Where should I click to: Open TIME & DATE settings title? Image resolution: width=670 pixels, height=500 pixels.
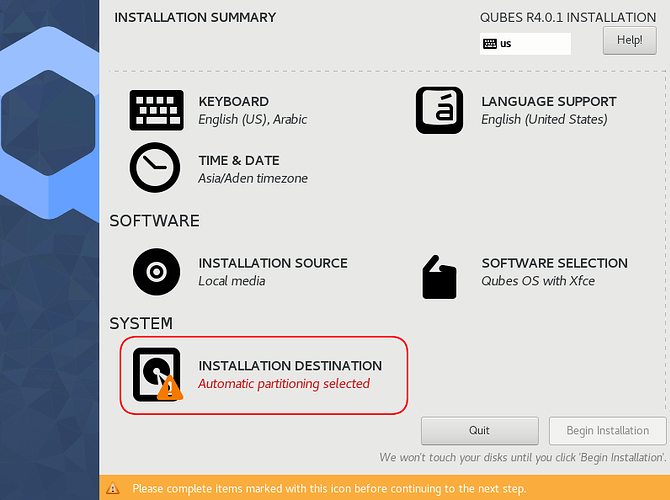point(239,161)
